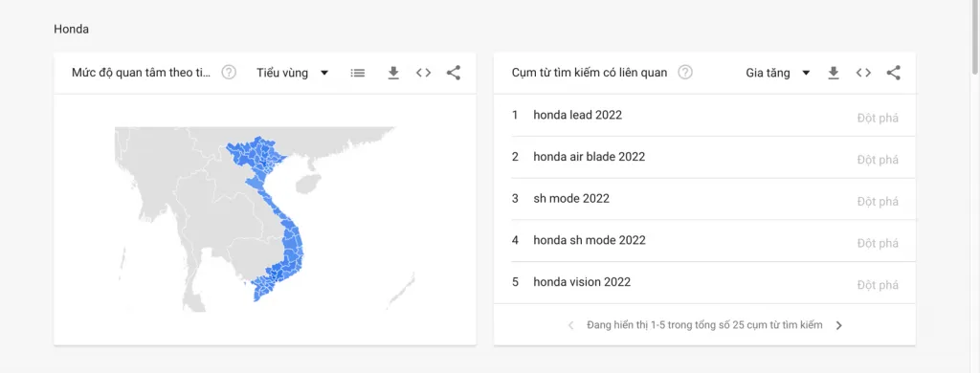980x373 pixels.
Task: Share the related queries card
Action: [x=894, y=73]
